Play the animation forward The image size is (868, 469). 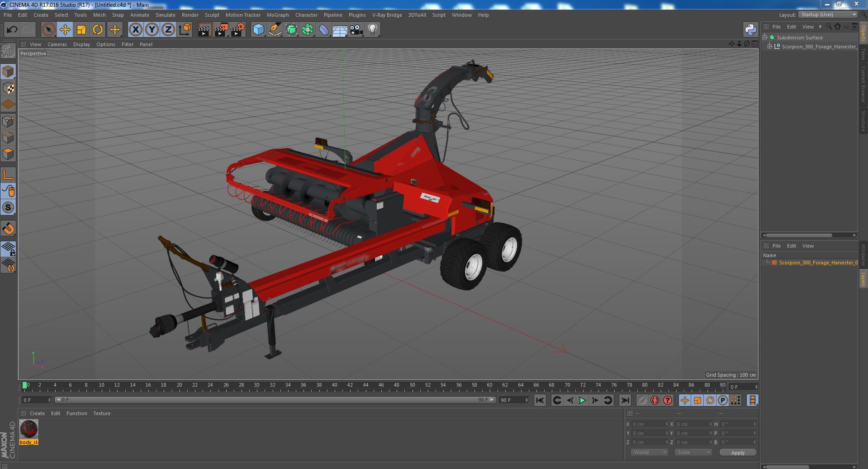[x=582, y=400]
